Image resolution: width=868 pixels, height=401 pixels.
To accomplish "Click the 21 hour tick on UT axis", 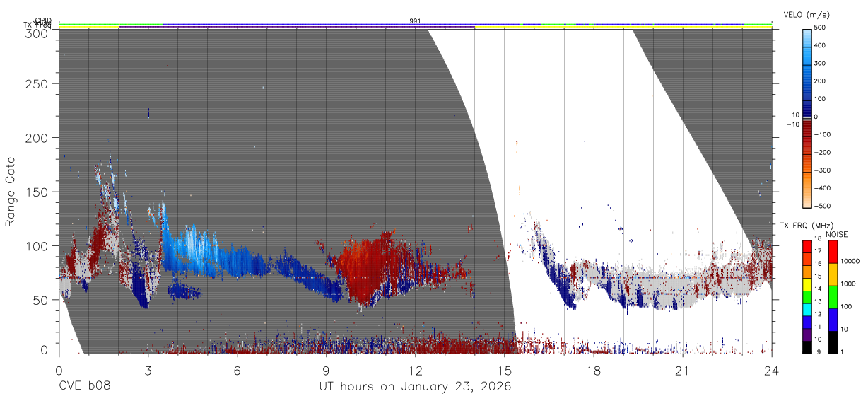I will coord(682,370).
